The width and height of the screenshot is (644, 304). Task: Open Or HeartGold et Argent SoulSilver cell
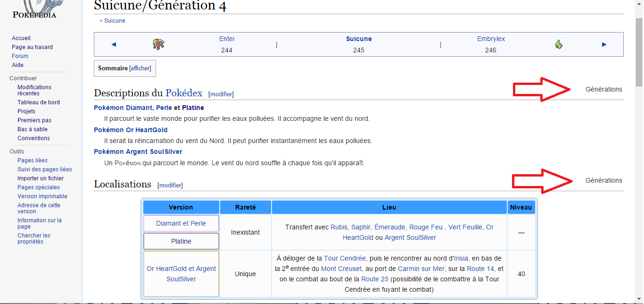[x=181, y=274]
